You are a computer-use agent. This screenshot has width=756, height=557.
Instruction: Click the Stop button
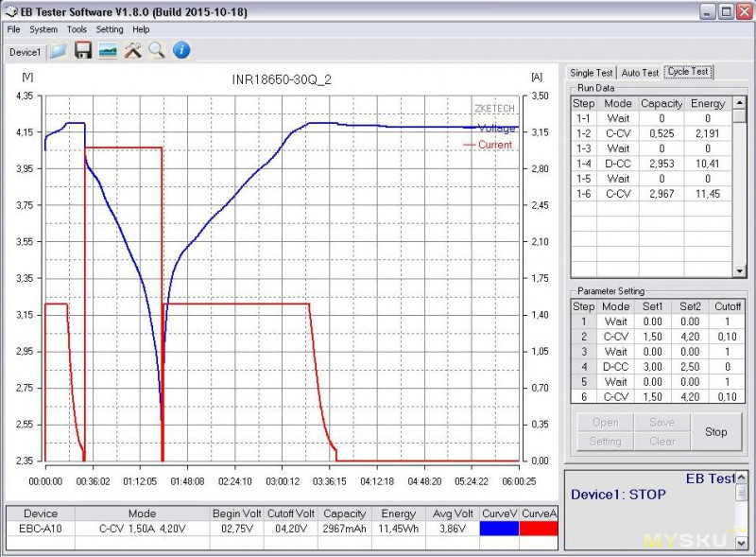(716, 432)
